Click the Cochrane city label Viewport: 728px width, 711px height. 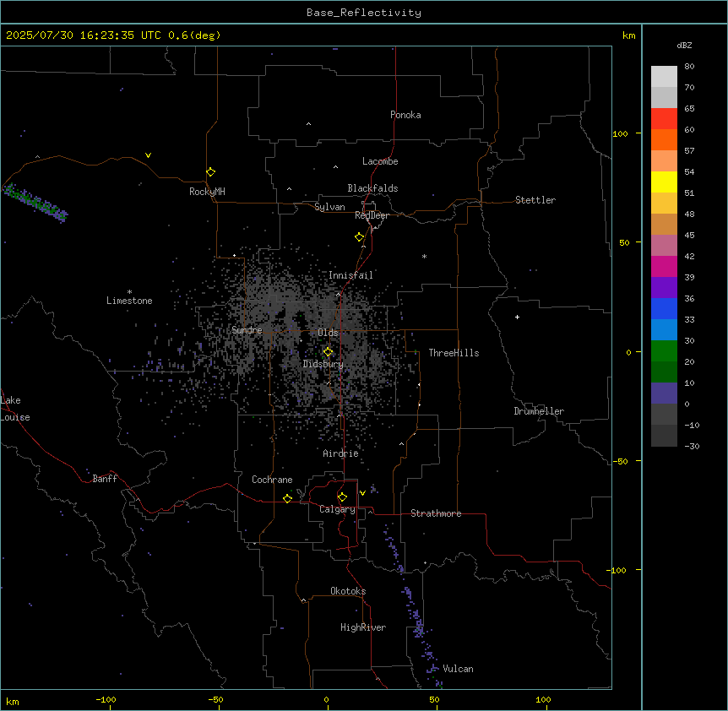click(x=272, y=480)
